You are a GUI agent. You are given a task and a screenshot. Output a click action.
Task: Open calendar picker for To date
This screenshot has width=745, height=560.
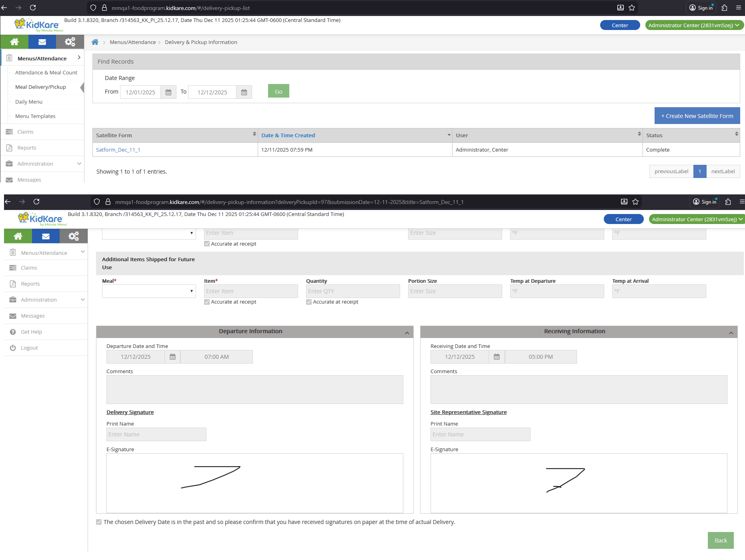(244, 92)
